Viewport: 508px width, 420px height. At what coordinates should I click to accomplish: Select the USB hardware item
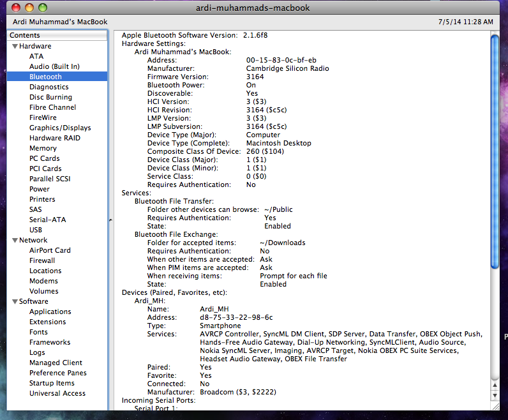pos(36,230)
